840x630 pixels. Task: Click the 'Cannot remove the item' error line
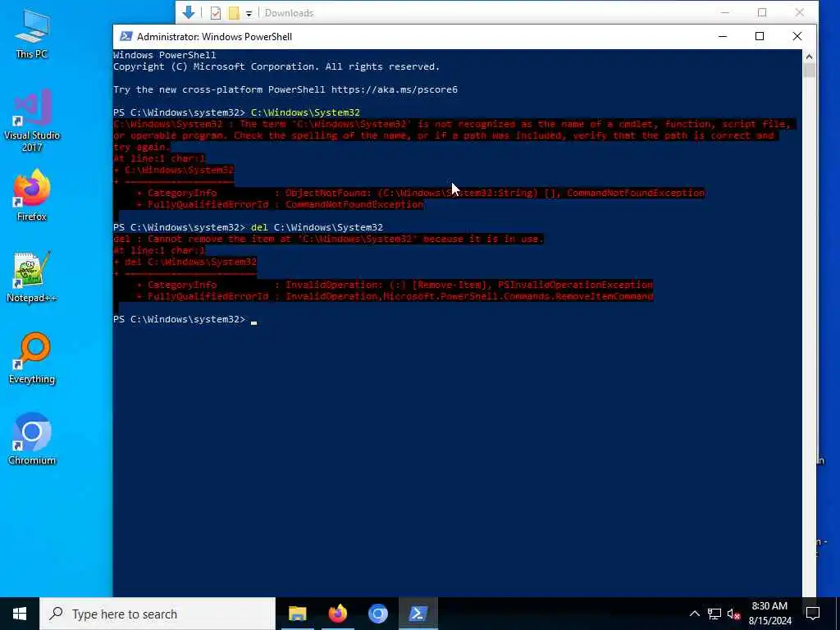(328, 239)
